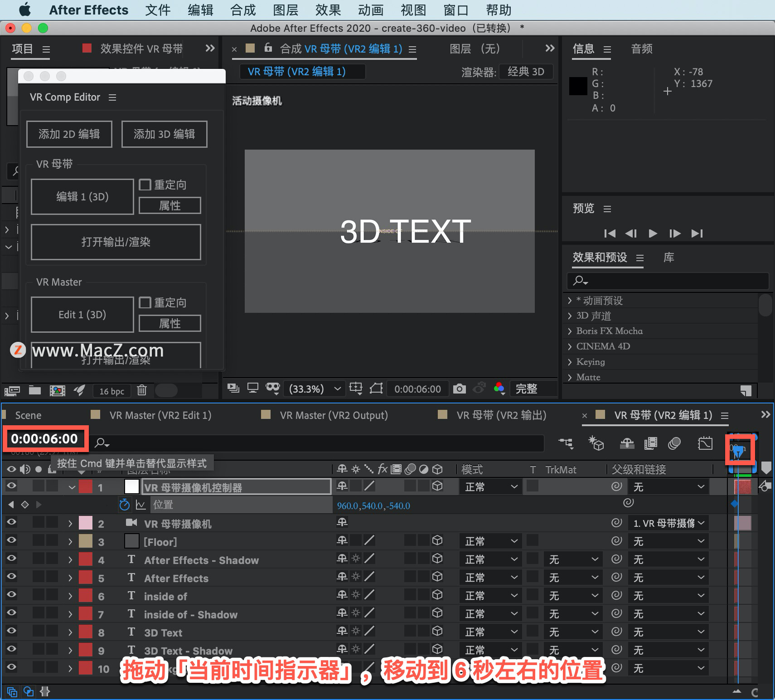The height and width of the screenshot is (700, 775).
Task: Open the Graph Editor icon in timeline
Action: click(x=705, y=443)
